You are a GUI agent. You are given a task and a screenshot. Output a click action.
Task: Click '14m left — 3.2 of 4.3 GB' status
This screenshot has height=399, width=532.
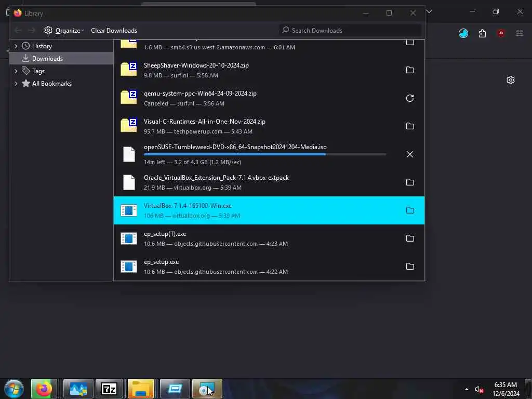[192, 162]
